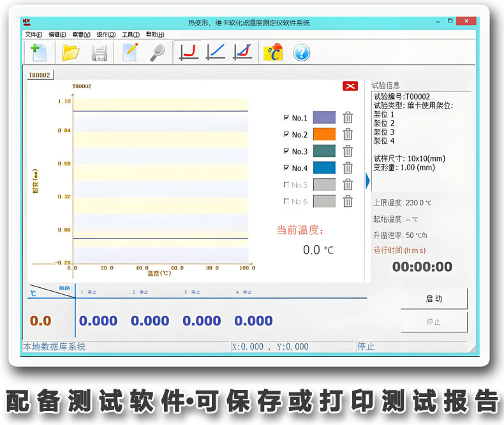Click the save floppy disk icon

100,53
